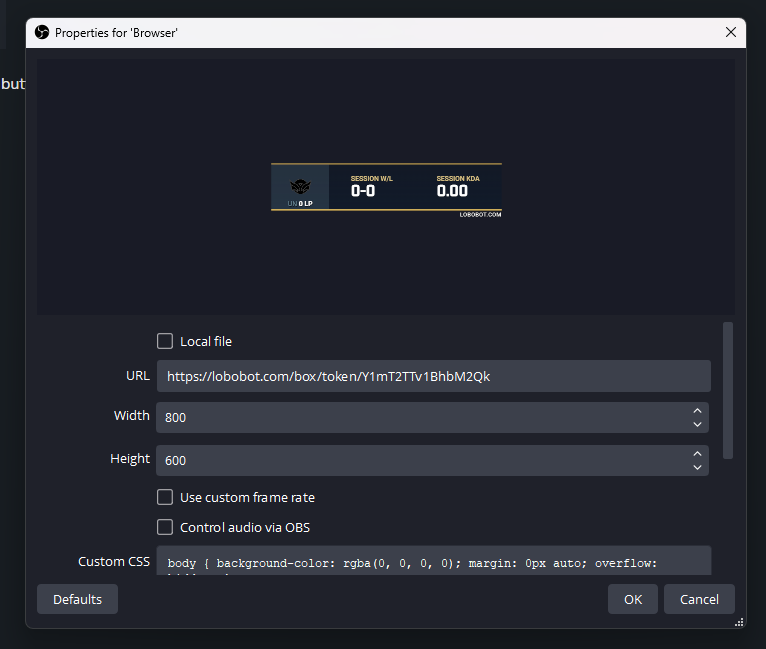
Task: Click the properties panel vertical scrollbar
Action: [728, 390]
